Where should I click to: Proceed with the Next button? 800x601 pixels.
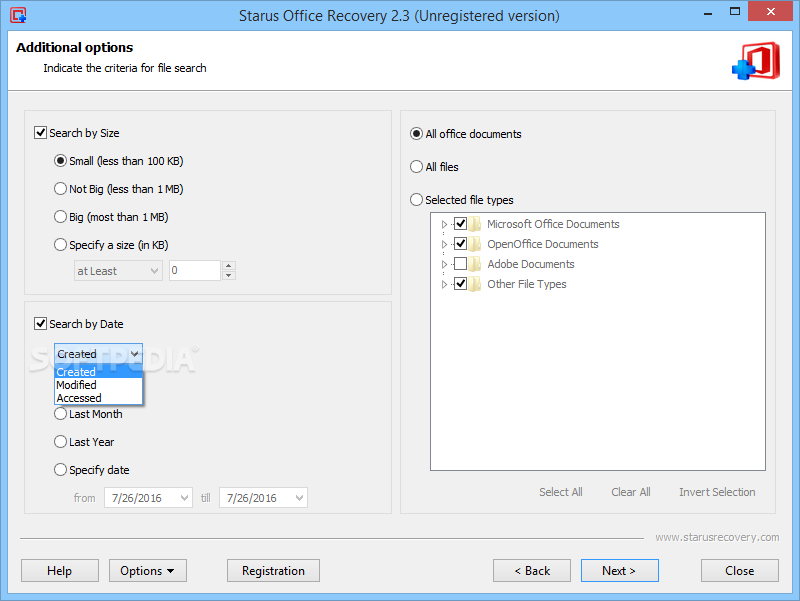click(619, 570)
